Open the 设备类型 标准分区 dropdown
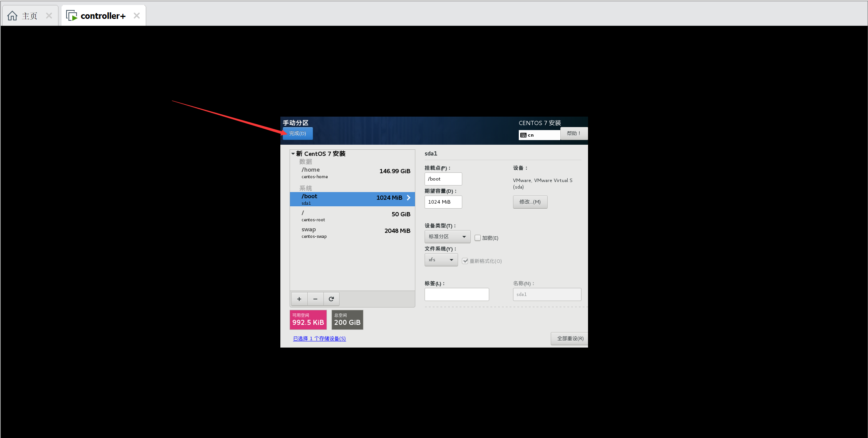Image resolution: width=868 pixels, height=438 pixels. [x=447, y=237]
